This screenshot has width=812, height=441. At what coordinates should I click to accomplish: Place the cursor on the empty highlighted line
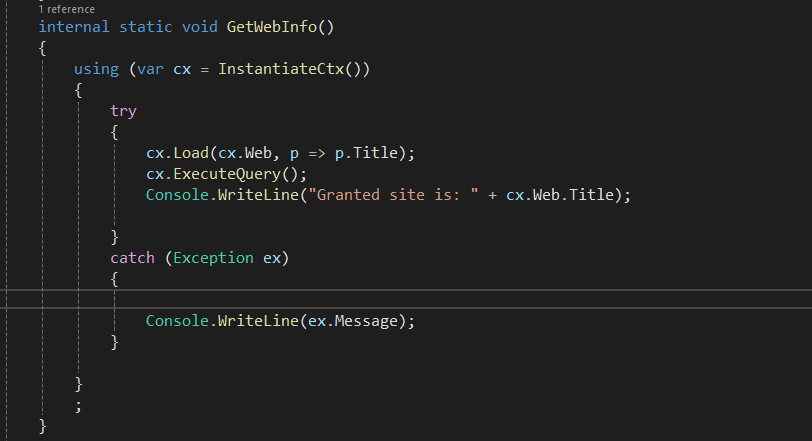coord(406,299)
